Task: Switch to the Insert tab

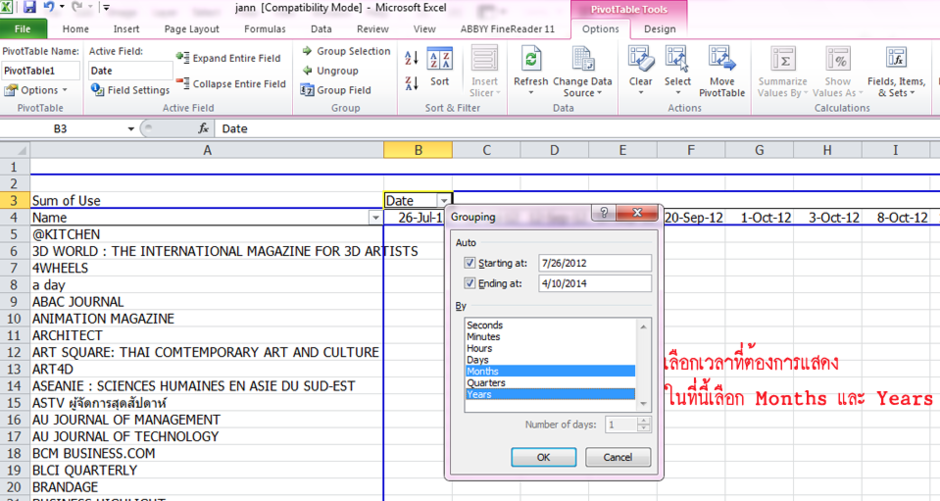Action: tap(126, 29)
